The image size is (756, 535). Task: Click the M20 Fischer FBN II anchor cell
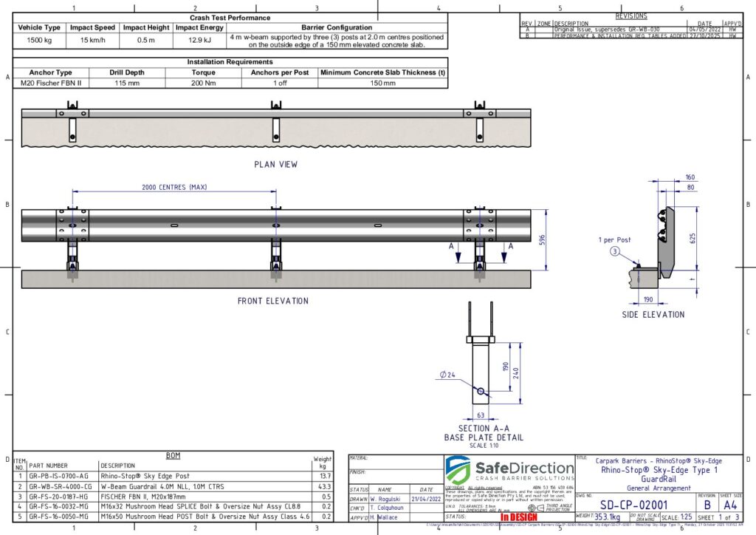click(51, 84)
